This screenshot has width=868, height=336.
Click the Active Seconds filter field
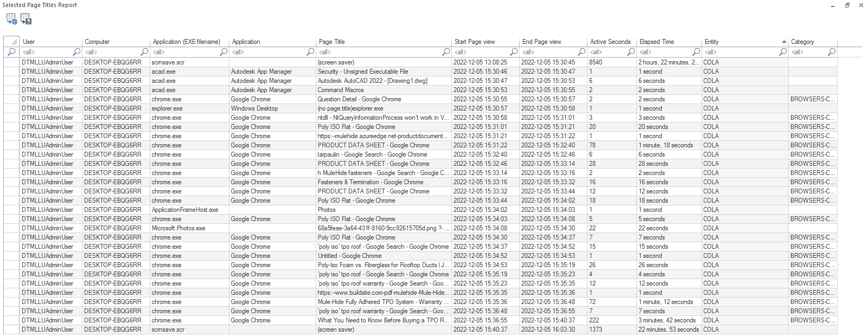pos(607,52)
